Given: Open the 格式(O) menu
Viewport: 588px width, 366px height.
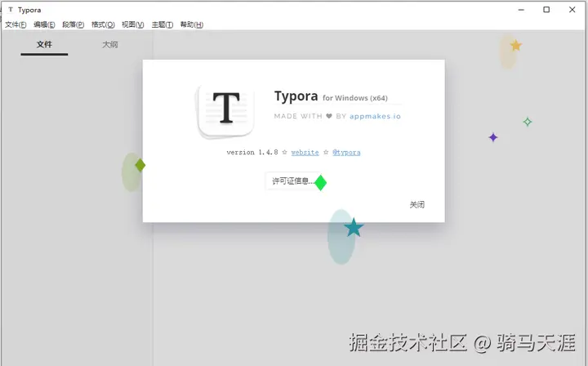Looking at the screenshot, I should [103, 25].
